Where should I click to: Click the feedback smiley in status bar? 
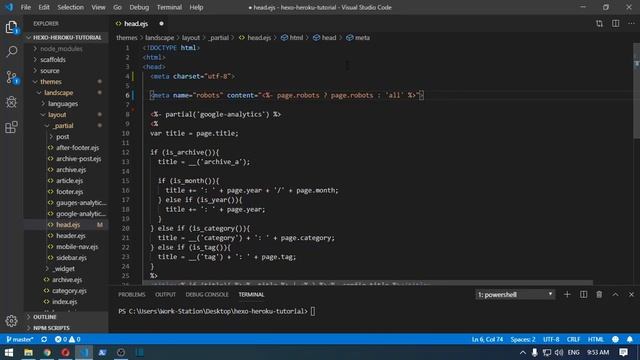pos(616,340)
